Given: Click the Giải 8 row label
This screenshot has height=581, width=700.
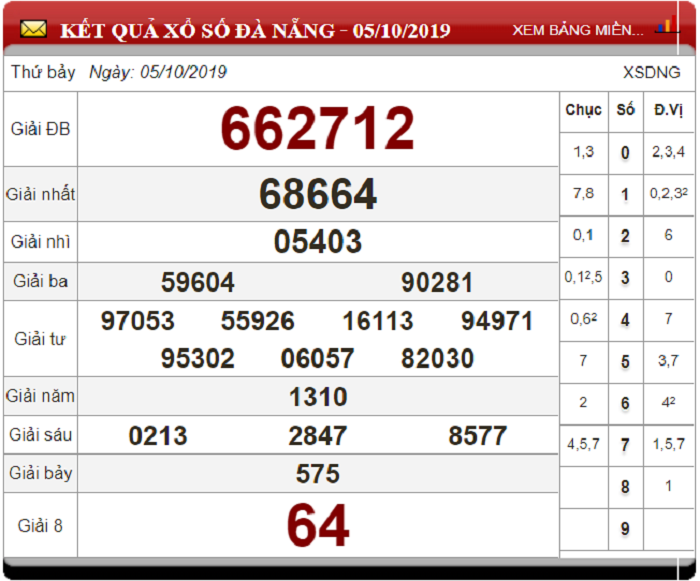Looking at the screenshot, I should 40,526.
